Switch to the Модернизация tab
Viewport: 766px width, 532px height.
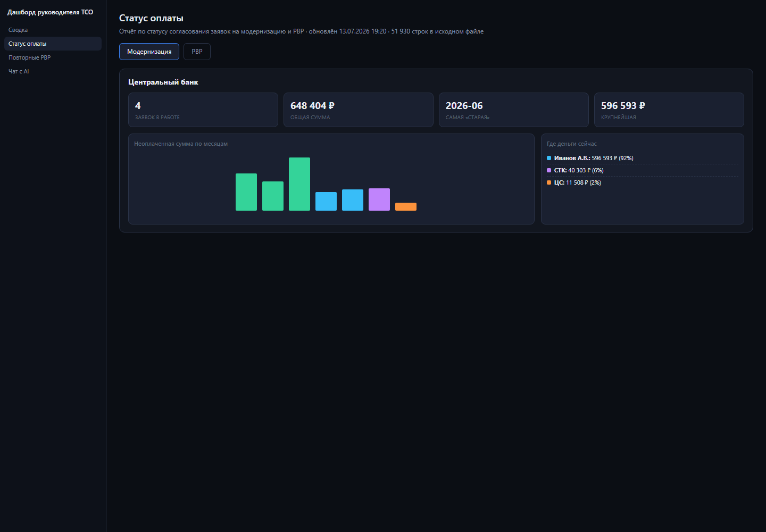(x=149, y=52)
